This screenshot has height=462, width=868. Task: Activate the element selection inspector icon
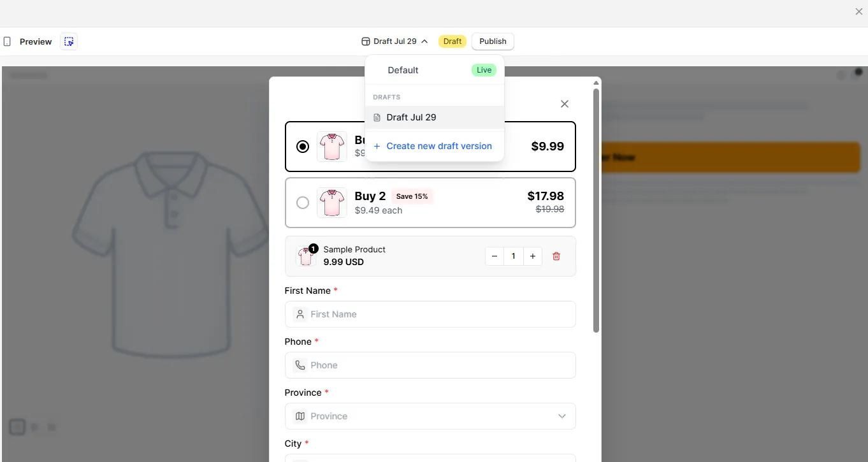pos(69,41)
